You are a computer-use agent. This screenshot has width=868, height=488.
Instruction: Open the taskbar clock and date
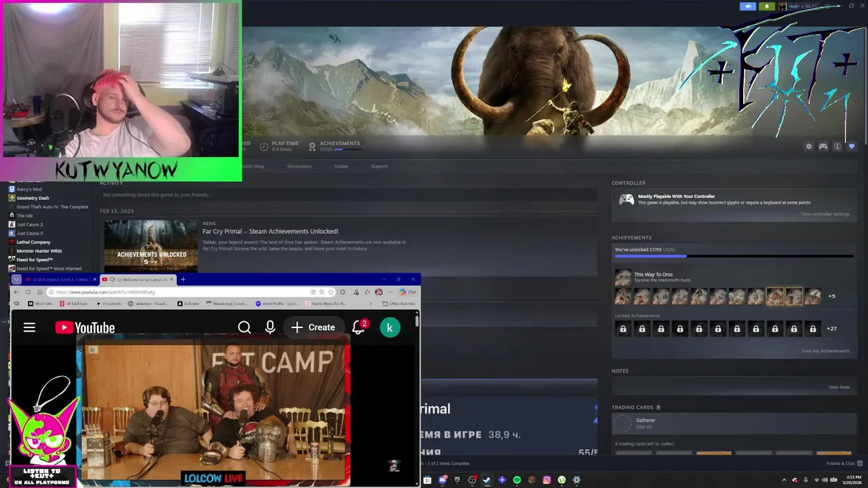click(852, 480)
